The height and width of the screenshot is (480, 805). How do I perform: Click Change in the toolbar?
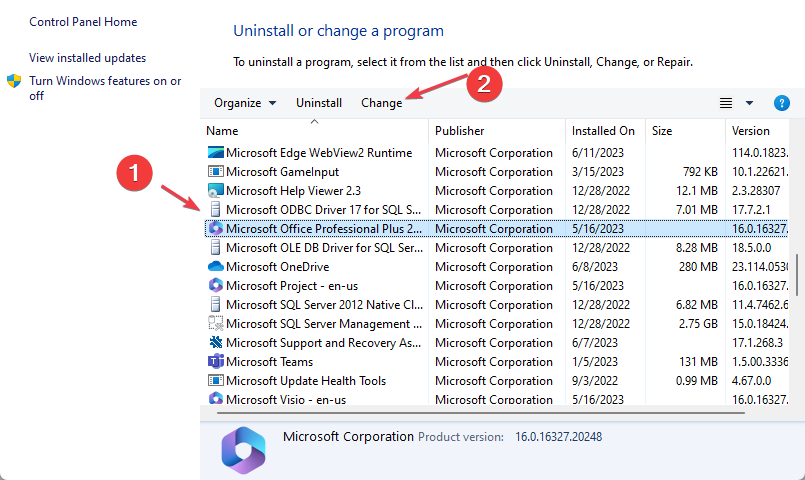(x=382, y=103)
